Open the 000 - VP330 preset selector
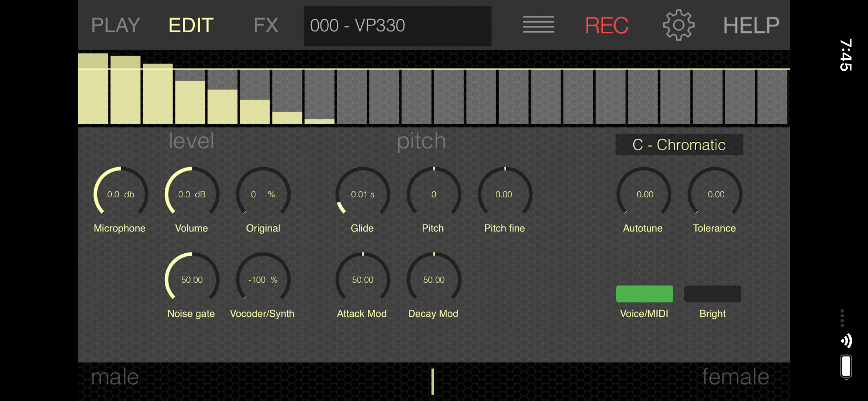This screenshot has height=401, width=868. (x=398, y=25)
